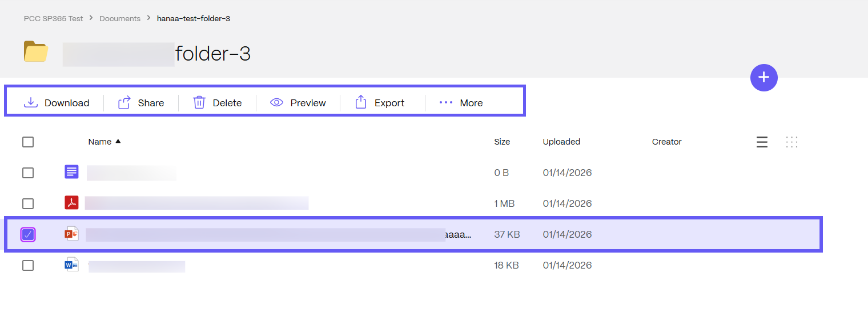Click the Download toolbar icon

point(30,103)
